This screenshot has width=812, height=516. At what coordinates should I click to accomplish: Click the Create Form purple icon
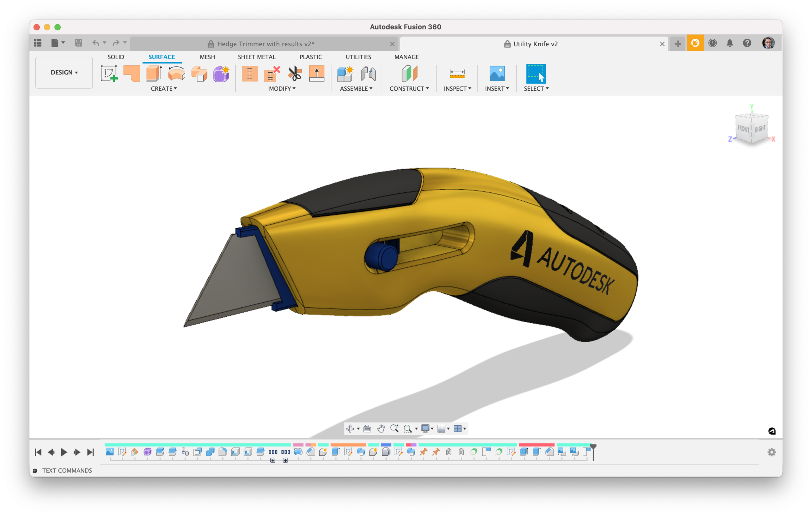click(221, 74)
